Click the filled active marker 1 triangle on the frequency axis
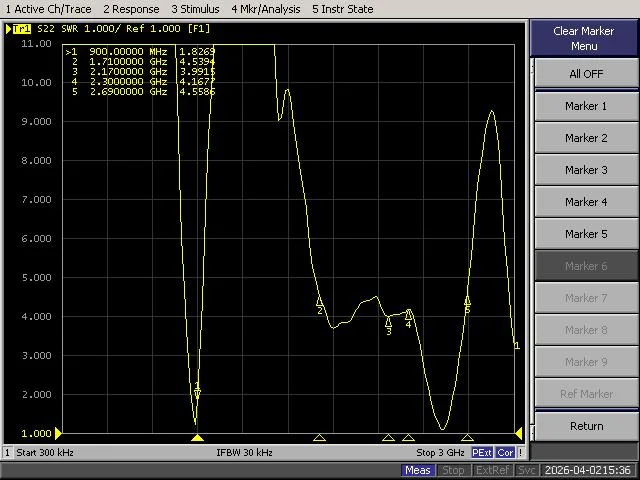The width and height of the screenshot is (640, 480). (x=197, y=438)
